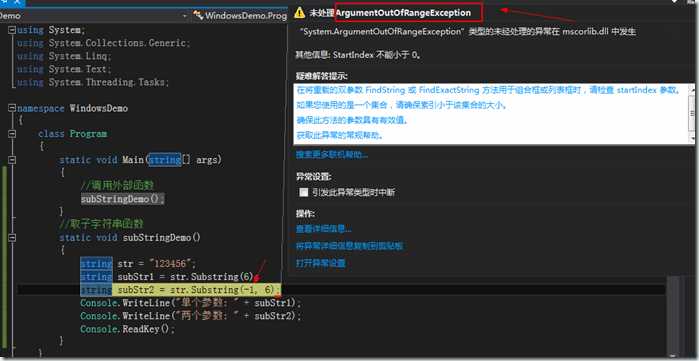Open the 确保此方法的参数具有有效值 tip
This screenshot has height=361, width=699.
click(352, 120)
